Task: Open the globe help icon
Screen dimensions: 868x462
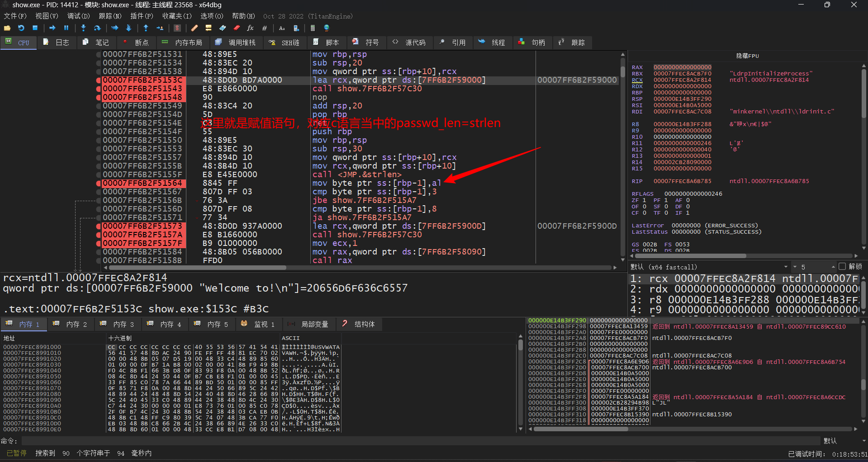Action: (327, 28)
